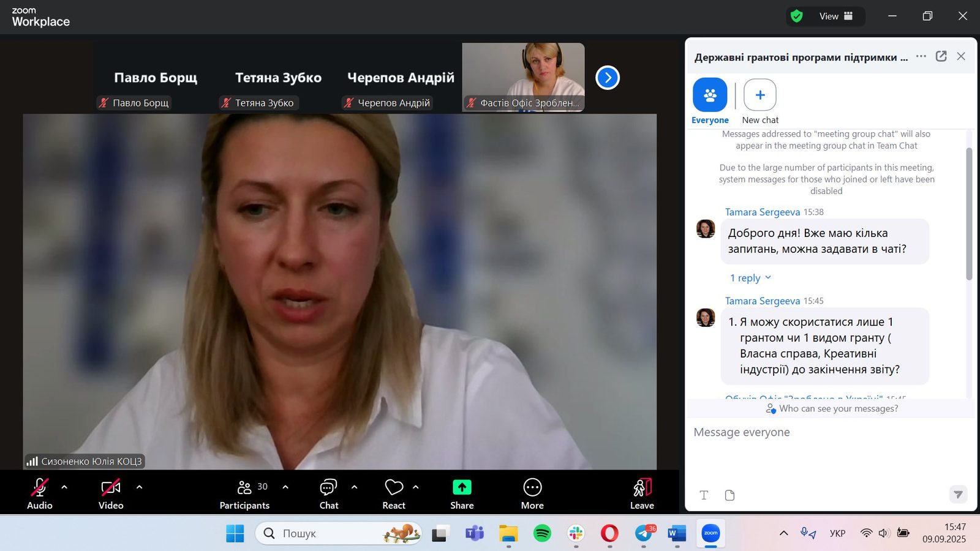Click Tamara Sergeeva name at 15:38
Screen dimensions: 980x551
click(x=763, y=212)
